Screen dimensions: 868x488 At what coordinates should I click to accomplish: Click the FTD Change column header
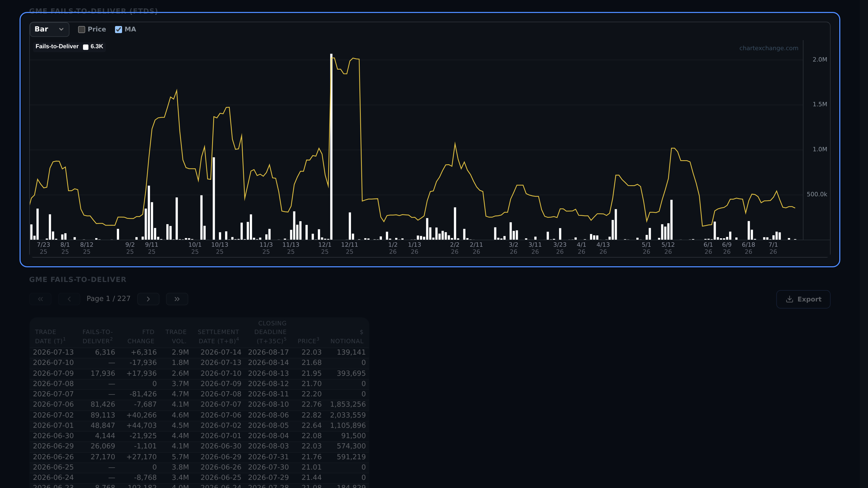click(x=141, y=336)
